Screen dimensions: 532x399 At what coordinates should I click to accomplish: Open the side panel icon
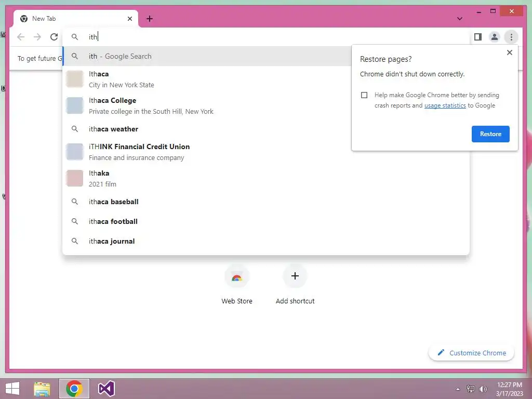pos(478,37)
